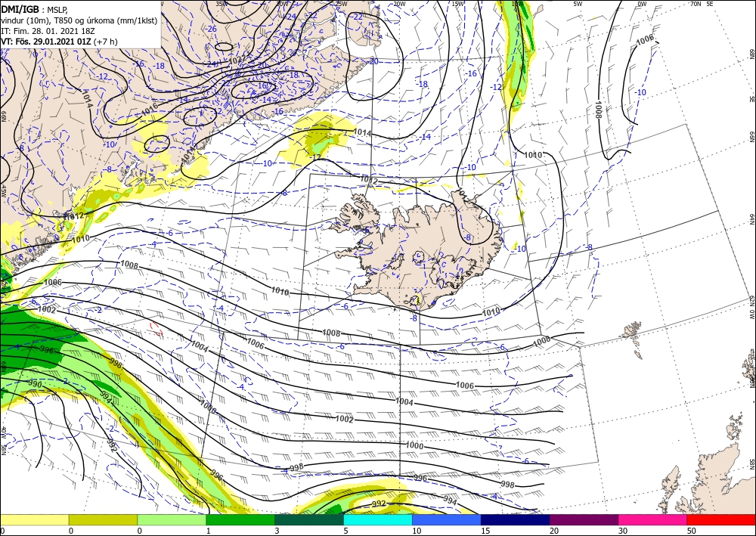The height and width of the screenshot is (536, 756).
Task: Click the 'VT: Fös. 29.01.2021 01Z' valid time
Action: coord(46,42)
